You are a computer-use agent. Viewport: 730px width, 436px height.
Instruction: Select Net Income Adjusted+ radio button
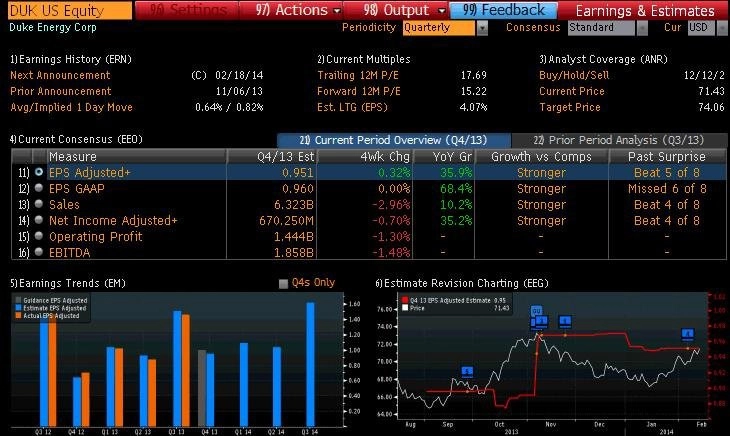pos(39,220)
